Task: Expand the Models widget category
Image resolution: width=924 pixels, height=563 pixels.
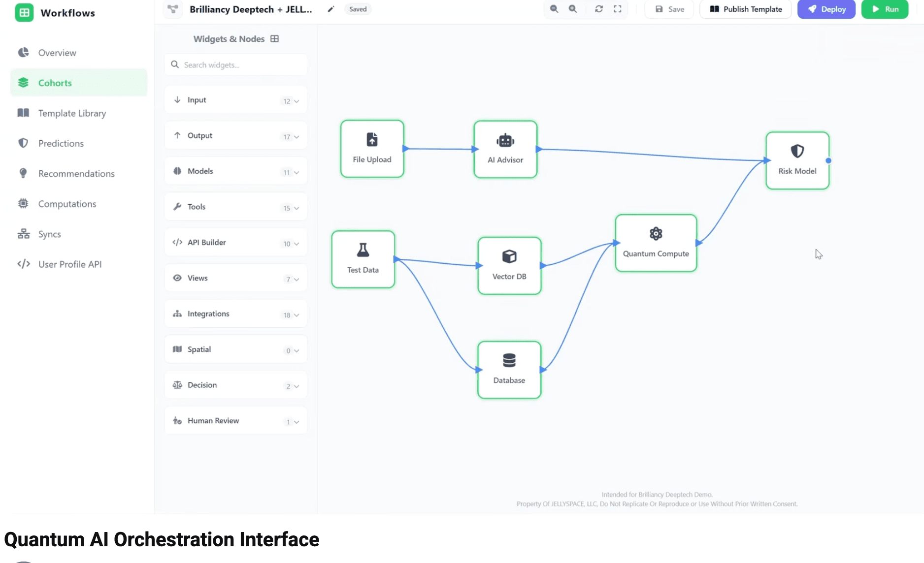Action: click(x=236, y=171)
